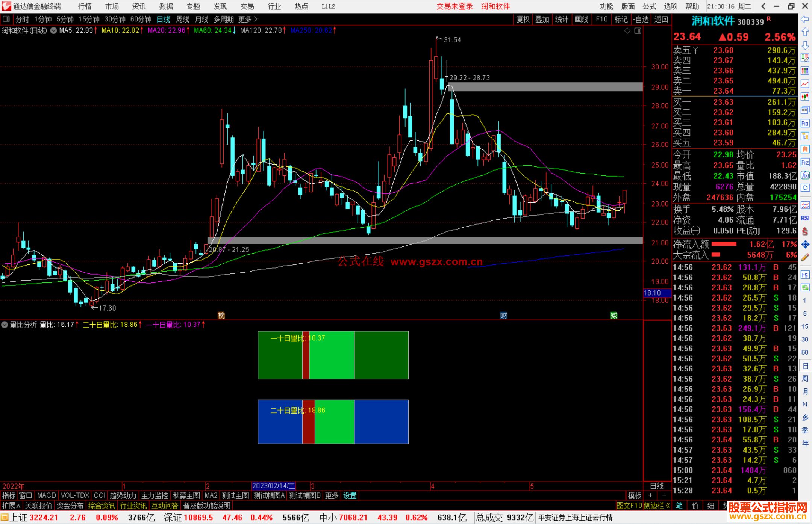
Task: Toggle the chart panel layout icon at top-left
Action: point(6,19)
